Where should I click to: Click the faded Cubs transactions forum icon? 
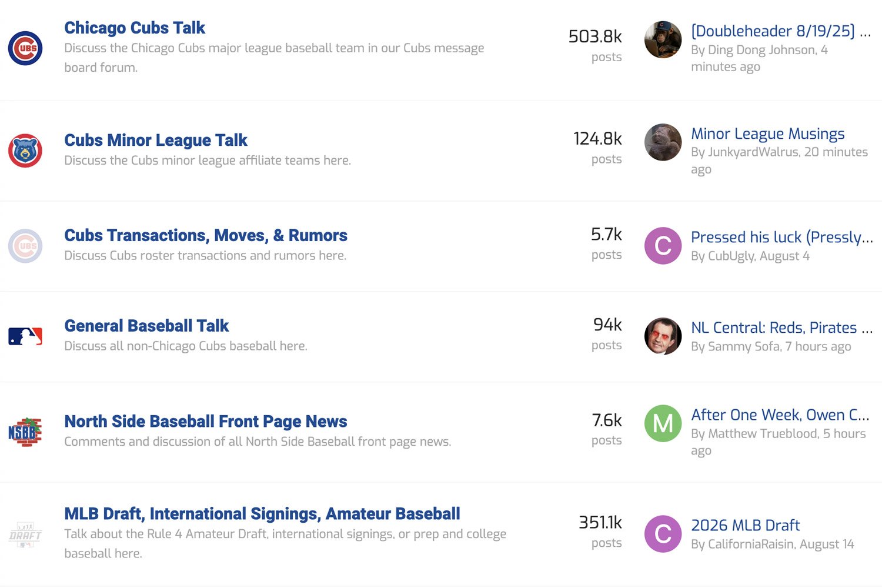click(25, 246)
